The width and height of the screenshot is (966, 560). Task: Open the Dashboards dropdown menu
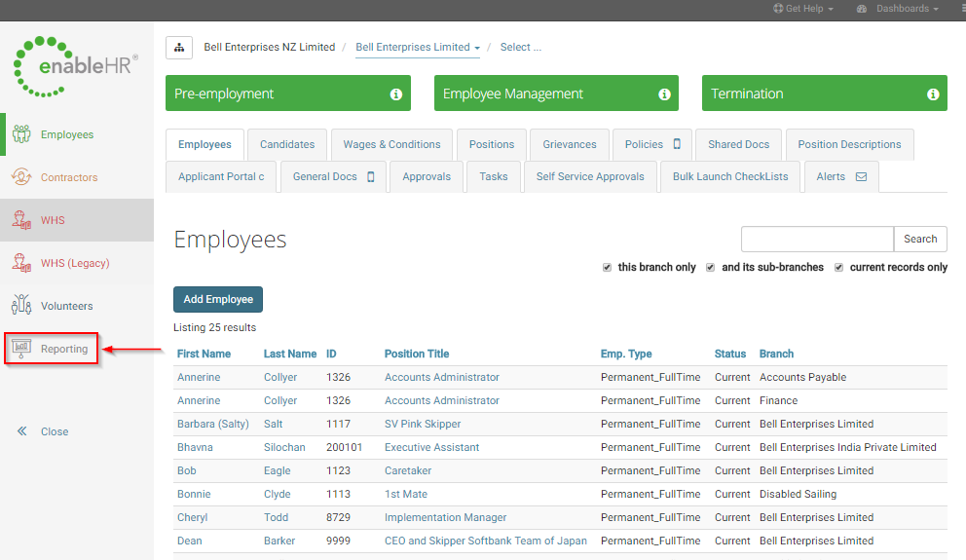click(898, 9)
